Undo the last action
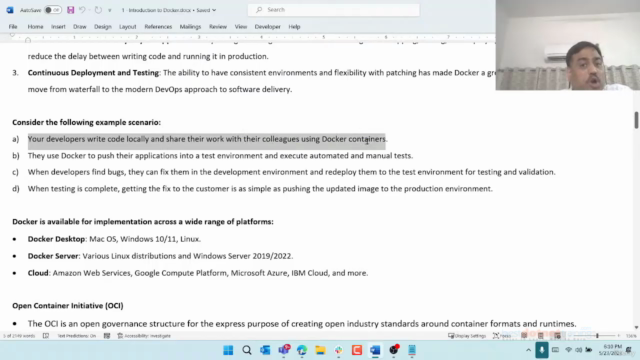This screenshot has width=640, height=360. click(x=82, y=10)
